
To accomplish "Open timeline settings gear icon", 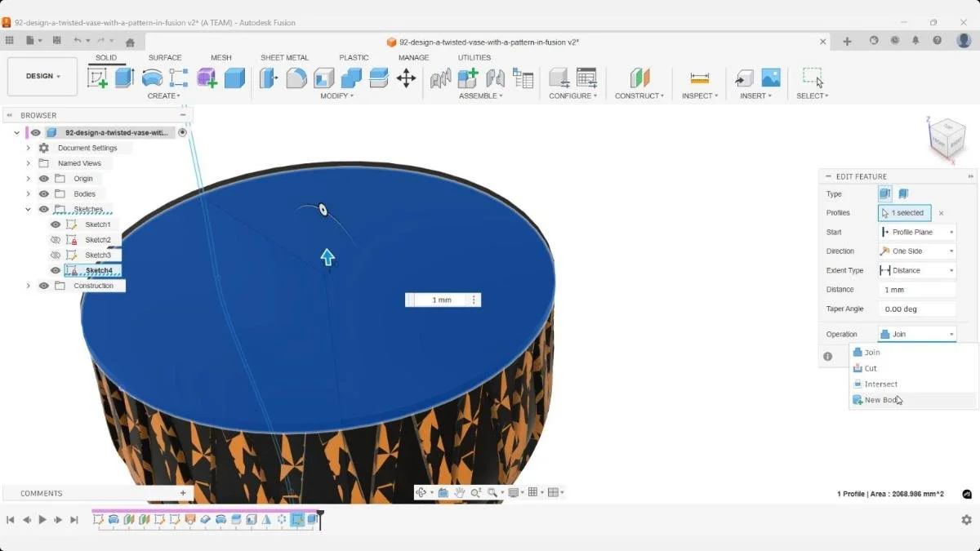I will click(967, 519).
